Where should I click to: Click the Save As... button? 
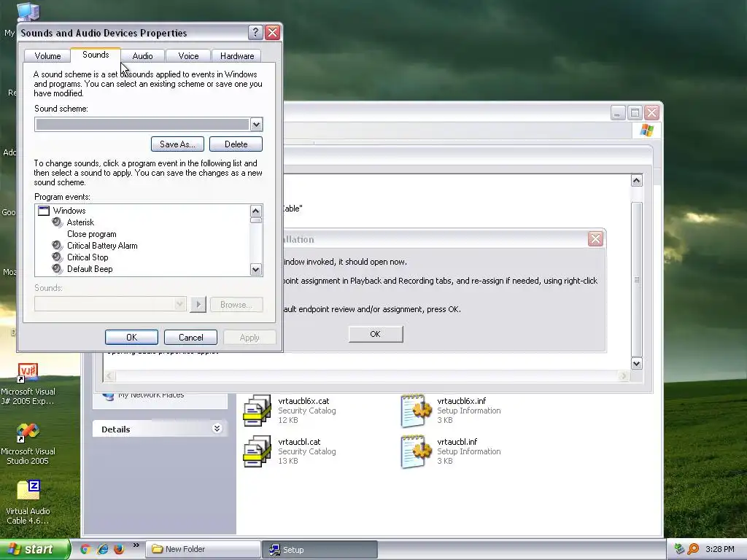coord(177,144)
